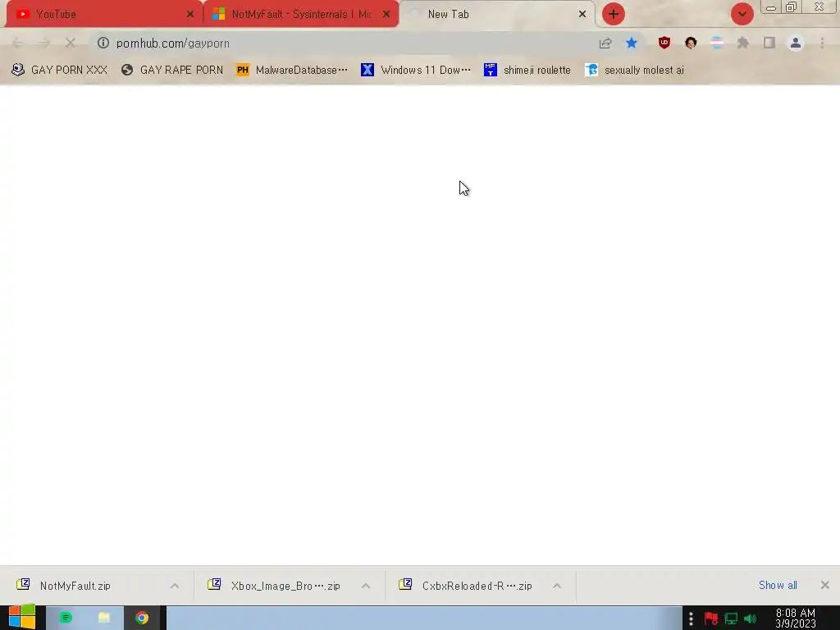Screen dimensions: 840x630
Task: Open the network tray icon
Action: (x=731, y=619)
